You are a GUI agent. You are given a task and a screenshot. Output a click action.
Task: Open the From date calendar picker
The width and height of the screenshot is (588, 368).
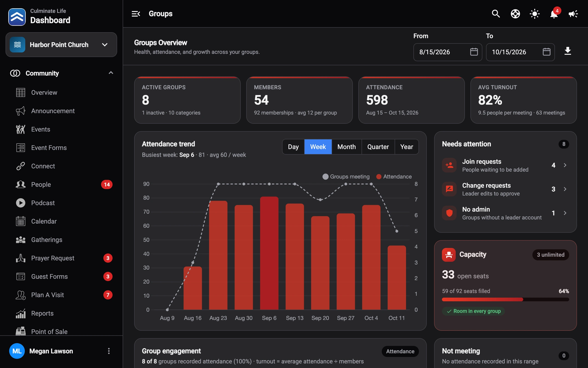coord(474,52)
